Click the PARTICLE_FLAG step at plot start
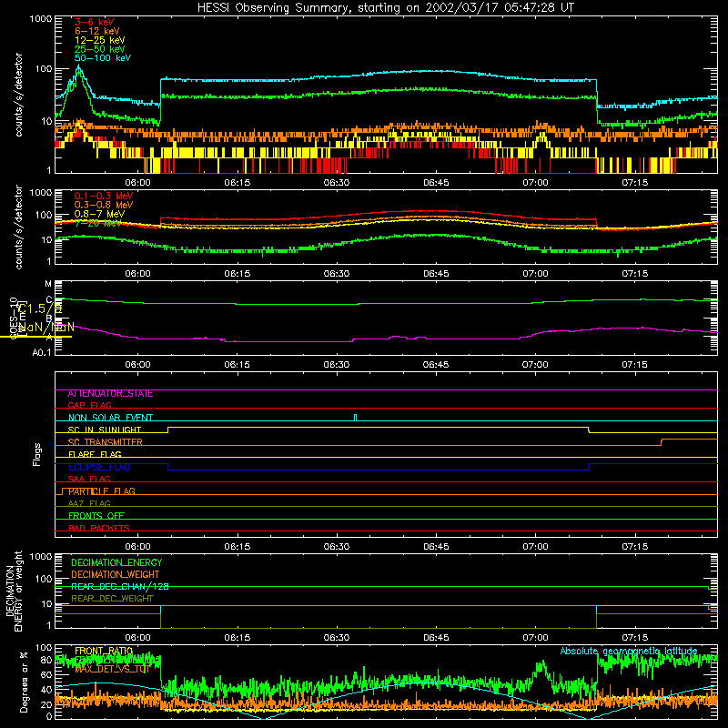 (x=62, y=491)
